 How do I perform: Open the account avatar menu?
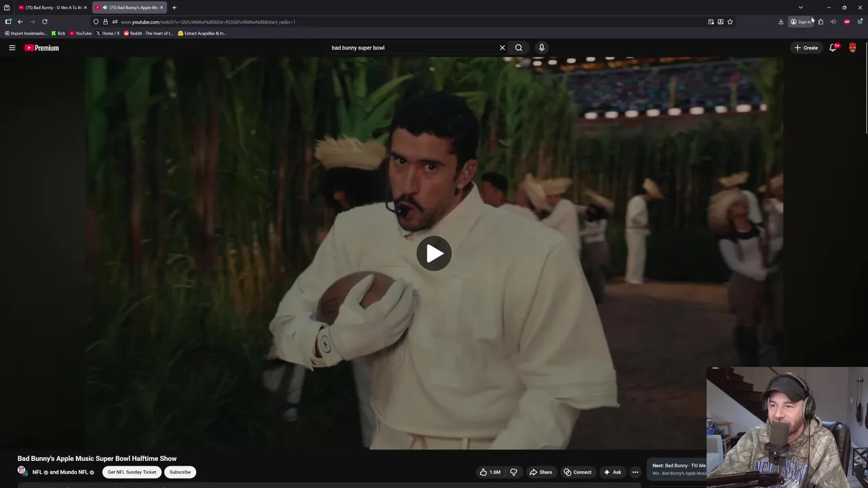pyautogui.click(x=852, y=47)
